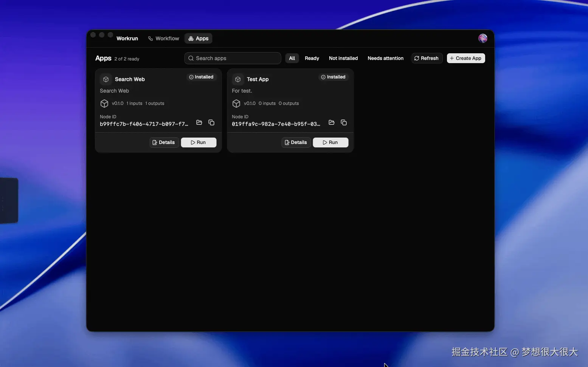Focus the Search apps field
The image size is (588, 367).
tap(233, 58)
